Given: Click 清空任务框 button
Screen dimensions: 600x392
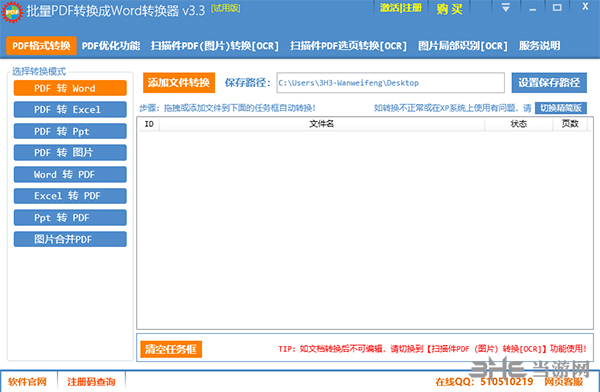Looking at the screenshot, I should click(x=171, y=349).
